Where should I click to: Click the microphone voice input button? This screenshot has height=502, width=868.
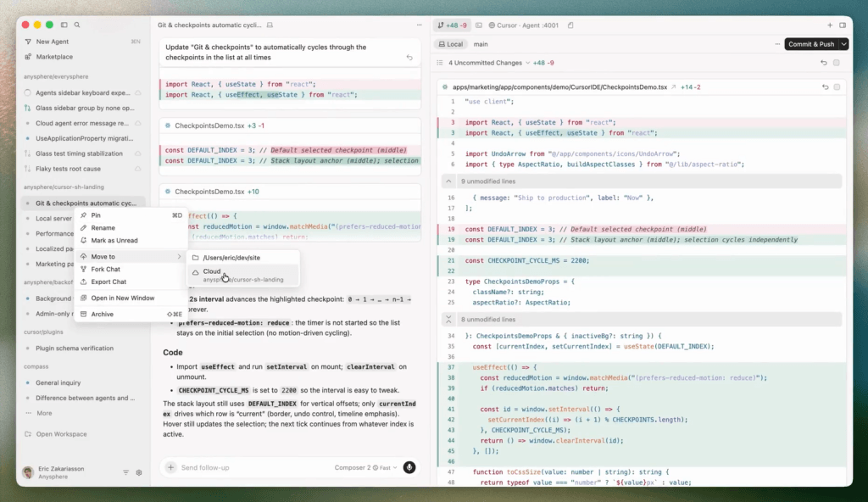tap(409, 467)
